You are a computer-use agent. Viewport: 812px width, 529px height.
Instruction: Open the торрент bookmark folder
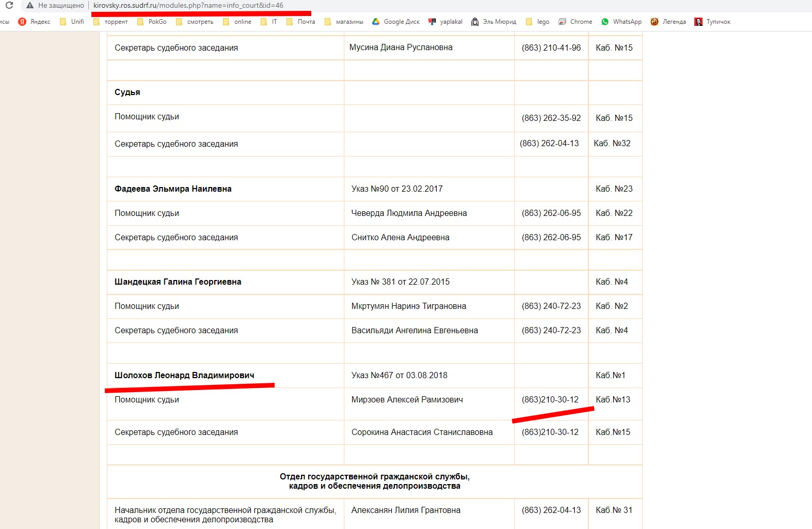(x=110, y=22)
